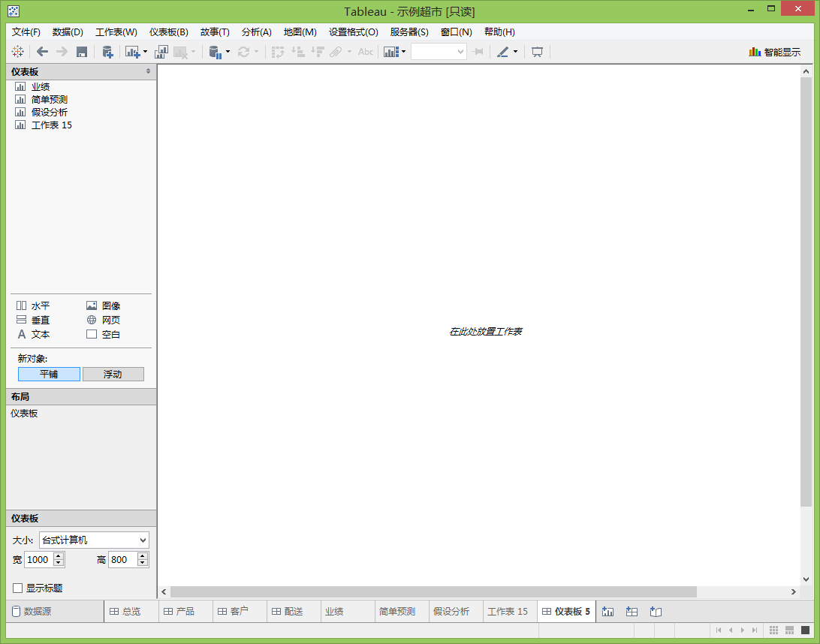Choose 浮动 floating for new objects
The height and width of the screenshot is (644, 820).
pyautogui.click(x=113, y=375)
